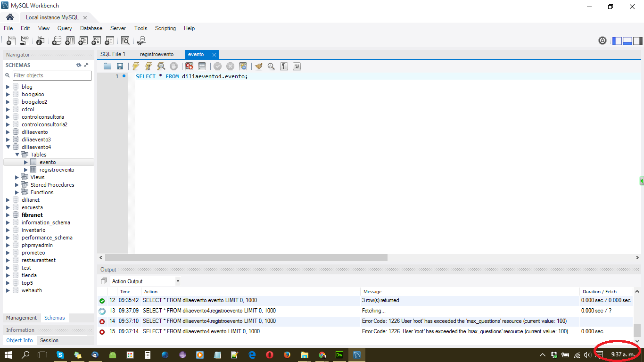
Task: Click the create new schema icon
Action: point(57,41)
